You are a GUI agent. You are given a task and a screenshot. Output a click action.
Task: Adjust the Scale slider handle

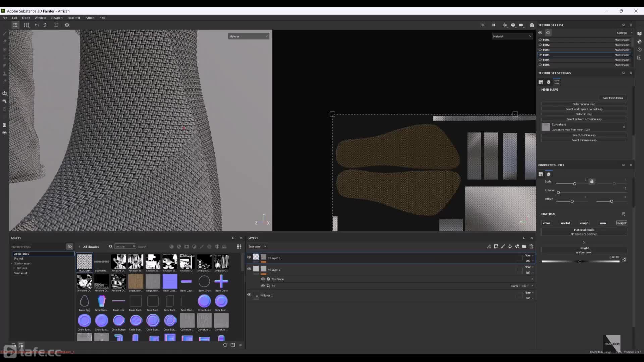[575, 184]
